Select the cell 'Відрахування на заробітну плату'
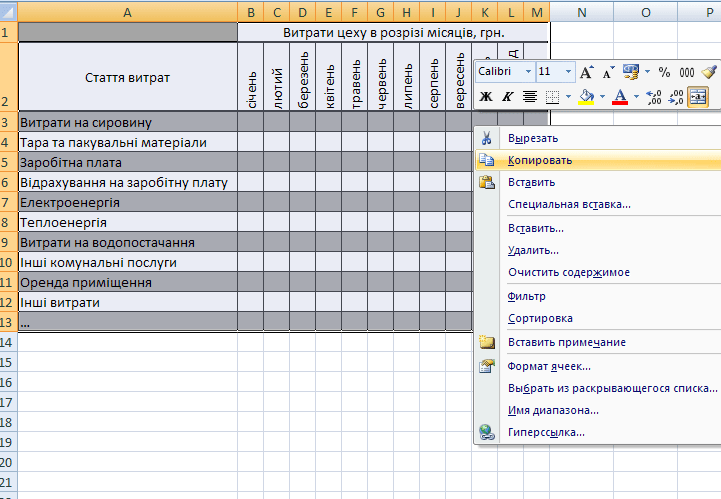The height and width of the screenshot is (499, 721). coord(127,182)
